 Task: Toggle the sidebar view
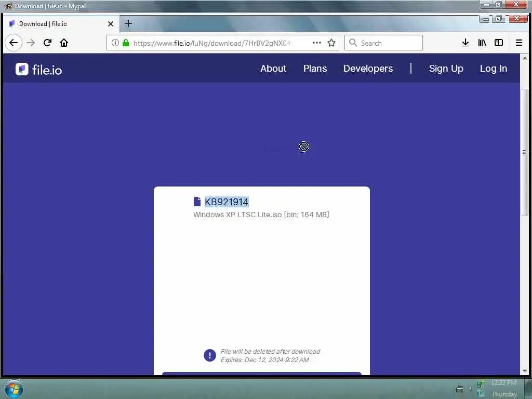[498, 43]
